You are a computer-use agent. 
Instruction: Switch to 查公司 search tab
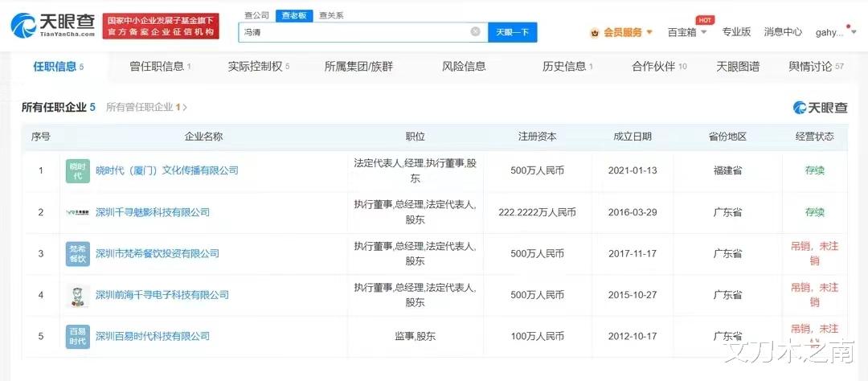257,15
